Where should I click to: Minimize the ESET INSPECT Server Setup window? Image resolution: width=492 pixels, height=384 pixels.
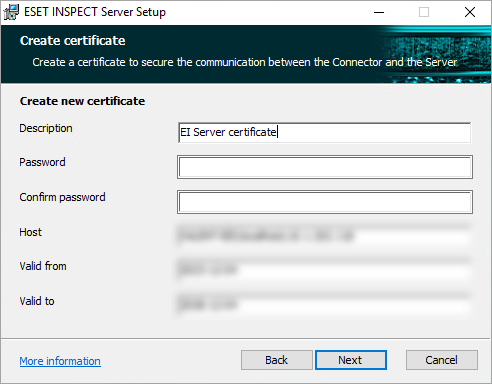[379, 12]
